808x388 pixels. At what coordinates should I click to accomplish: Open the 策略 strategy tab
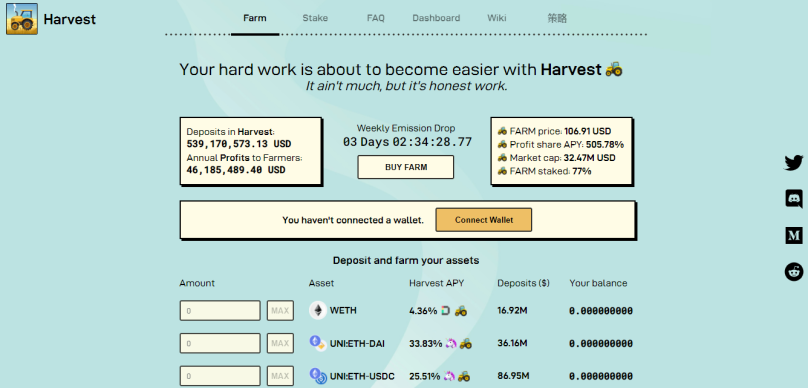557,18
